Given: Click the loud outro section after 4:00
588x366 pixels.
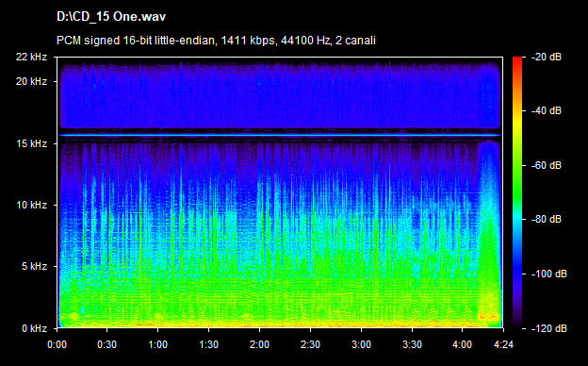Looking at the screenshot, I should pyautogui.click(x=489, y=233).
